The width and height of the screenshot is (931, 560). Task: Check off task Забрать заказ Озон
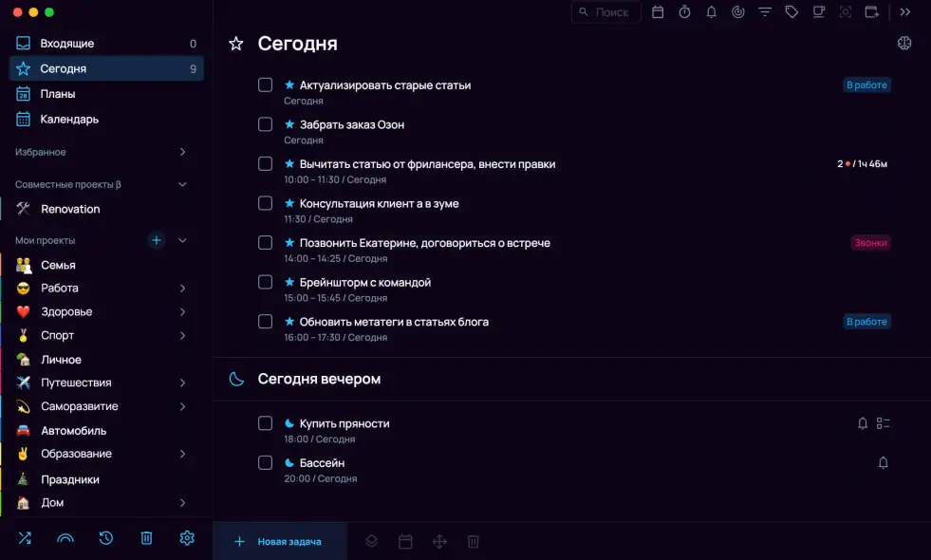click(x=266, y=124)
